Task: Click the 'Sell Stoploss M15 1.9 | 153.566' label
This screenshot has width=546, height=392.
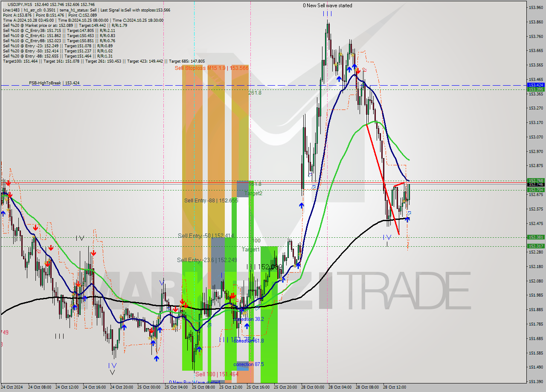Action: (212, 68)
